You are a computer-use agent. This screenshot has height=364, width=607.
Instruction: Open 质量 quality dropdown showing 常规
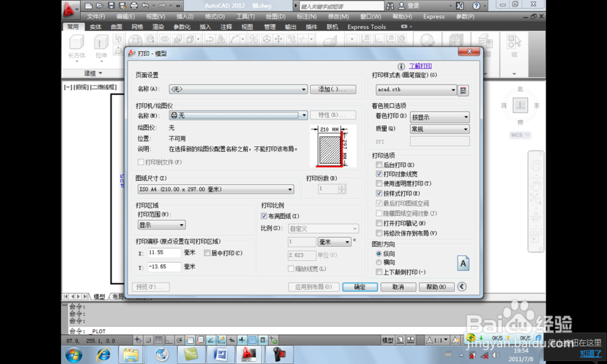pyautogui.click(x=439, y=129)
